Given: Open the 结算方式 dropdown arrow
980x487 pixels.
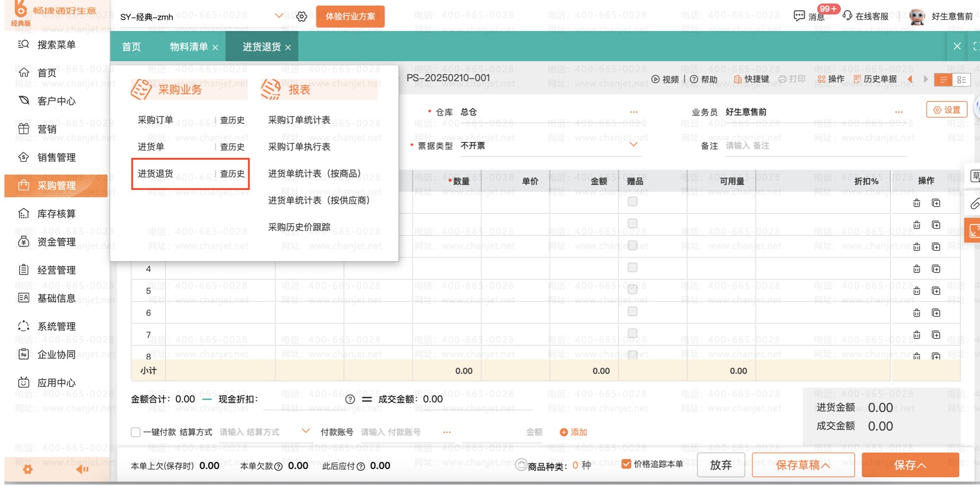Looking at the screenshot, I should (x=305, y=431).
